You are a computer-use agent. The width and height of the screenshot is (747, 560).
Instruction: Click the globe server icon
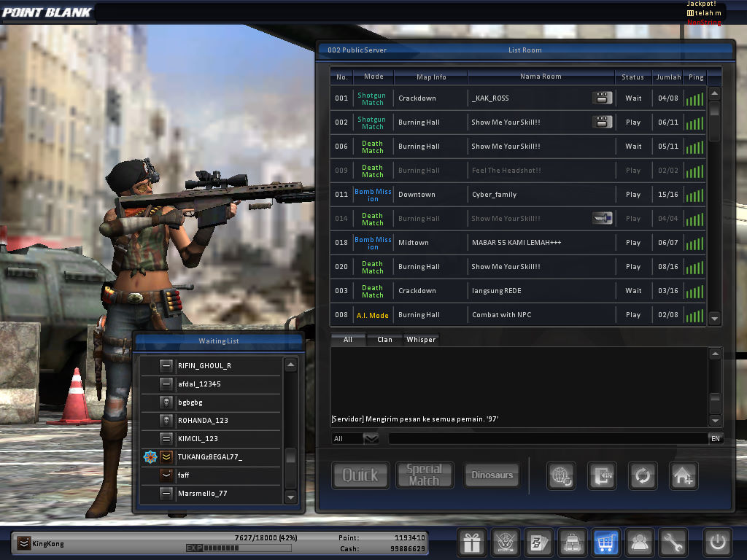tap(561, 475)
